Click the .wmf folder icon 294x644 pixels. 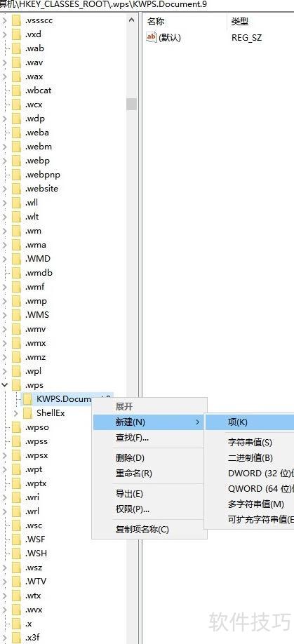pyautogui.click(x=16, y=287)
